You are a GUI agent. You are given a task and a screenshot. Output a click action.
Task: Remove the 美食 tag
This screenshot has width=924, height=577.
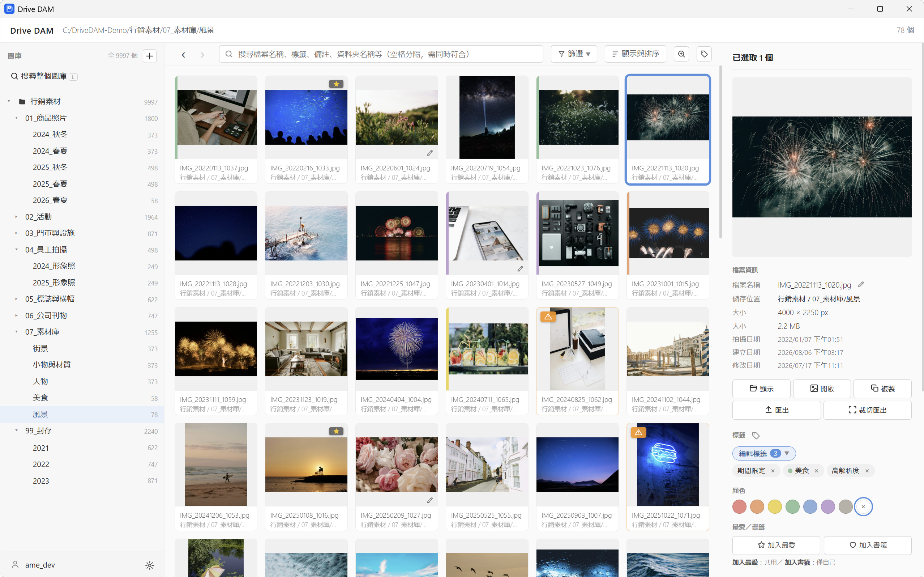point(817,471)
